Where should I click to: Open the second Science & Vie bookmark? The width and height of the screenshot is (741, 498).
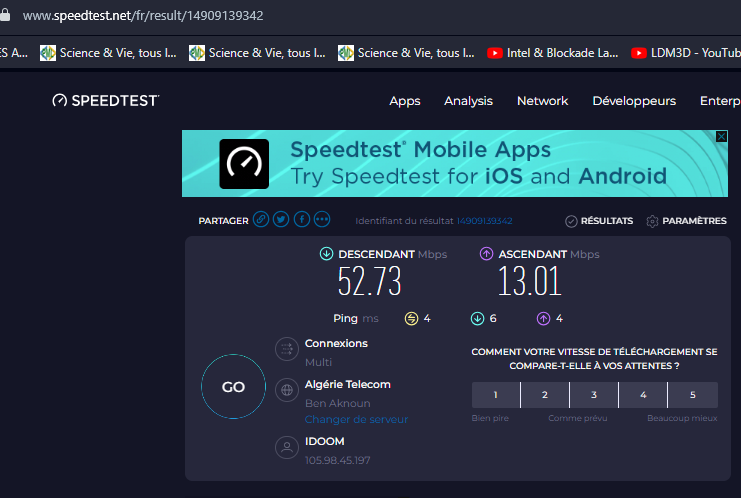[257, 53]
